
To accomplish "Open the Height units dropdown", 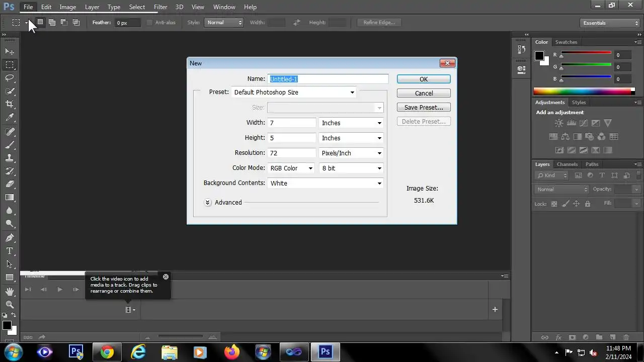I will tap(351, 138).
